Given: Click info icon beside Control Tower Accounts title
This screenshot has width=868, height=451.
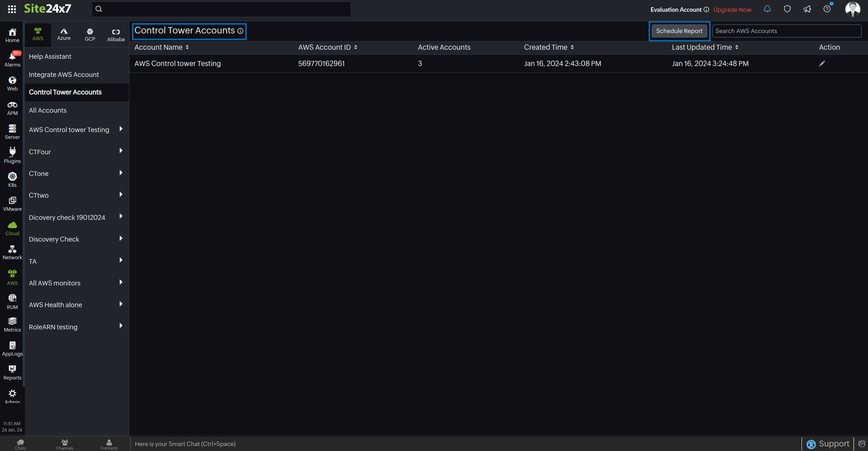Looking at the screenshot, I should tap(240, 31).
